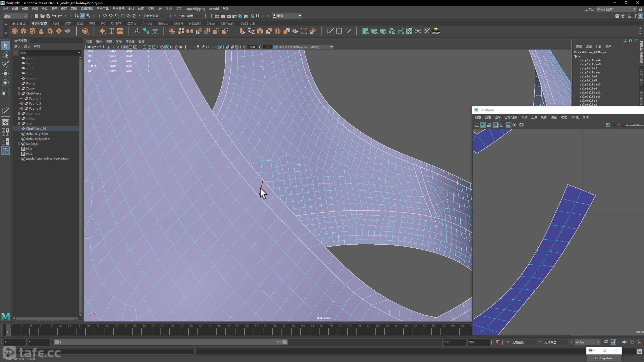644x362 pixels.
Task: Toggle loop playback mode button
Action: click(x=606, y=342)
